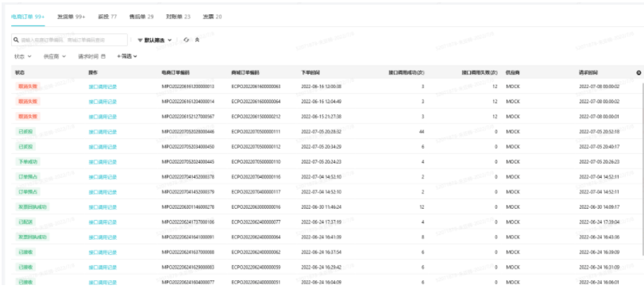Click the funnel icon beside 默认筛选
644x297 pixels.
(140, 40)
